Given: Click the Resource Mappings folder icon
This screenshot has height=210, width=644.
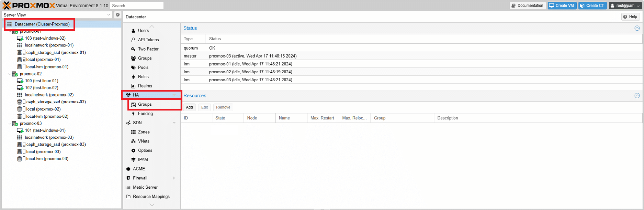Looking at the screenshot, I should pyautogui.click(x=128, y=197).
